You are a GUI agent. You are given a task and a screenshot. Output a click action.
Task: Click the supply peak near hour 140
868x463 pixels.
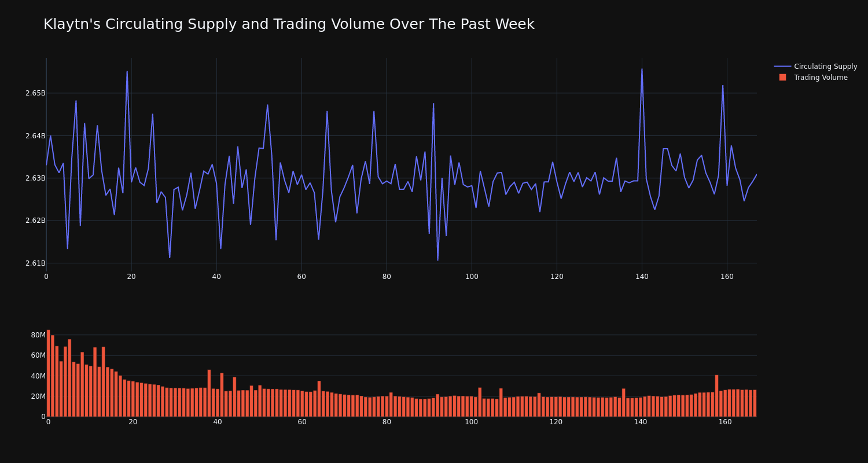click(642, 69)
